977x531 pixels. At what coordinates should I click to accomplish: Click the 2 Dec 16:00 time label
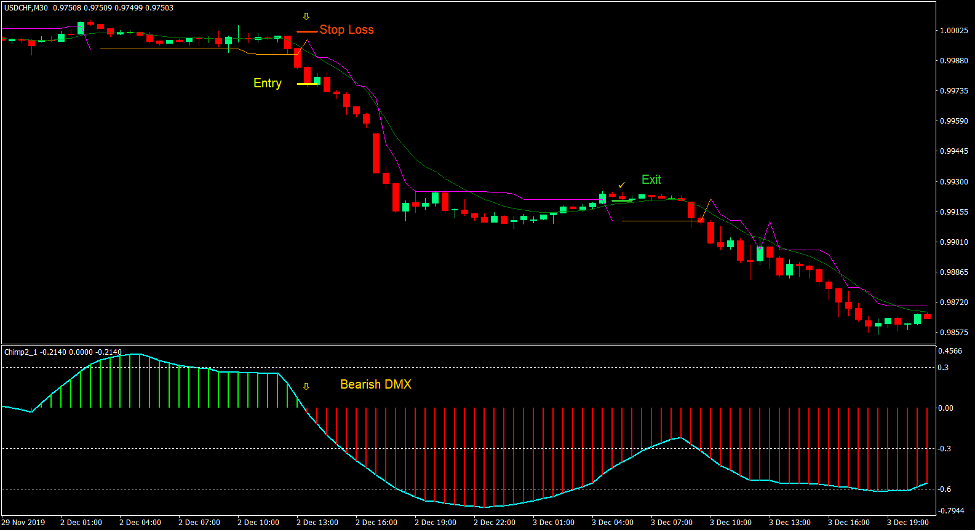377,522
